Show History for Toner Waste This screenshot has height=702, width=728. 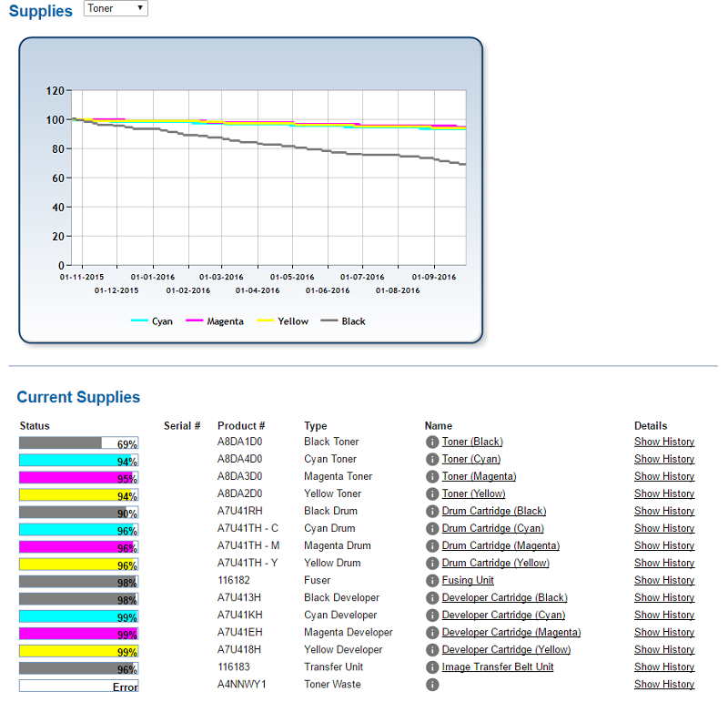[664, 685]
